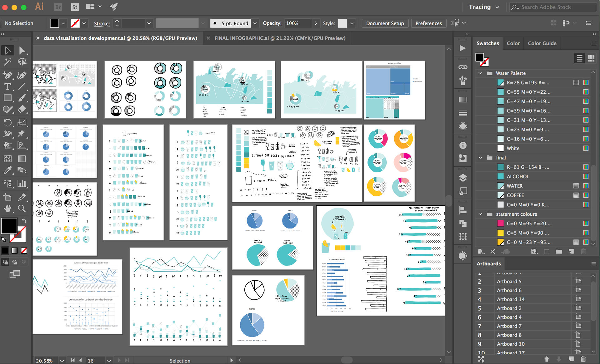Image resolution: width=600 pixels, height=364 pixels.
Task: Select the Eyedropper tool
Action: [8, 170]
